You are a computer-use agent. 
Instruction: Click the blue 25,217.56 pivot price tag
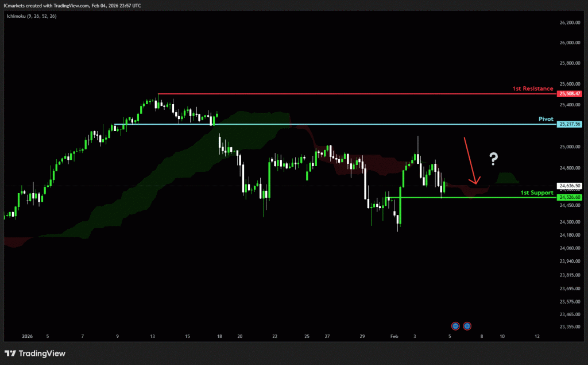[570, 124]
